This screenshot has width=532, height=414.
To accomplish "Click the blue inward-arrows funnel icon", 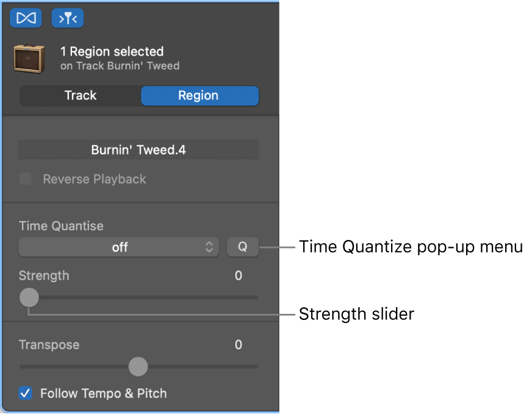I will (68, 18).
